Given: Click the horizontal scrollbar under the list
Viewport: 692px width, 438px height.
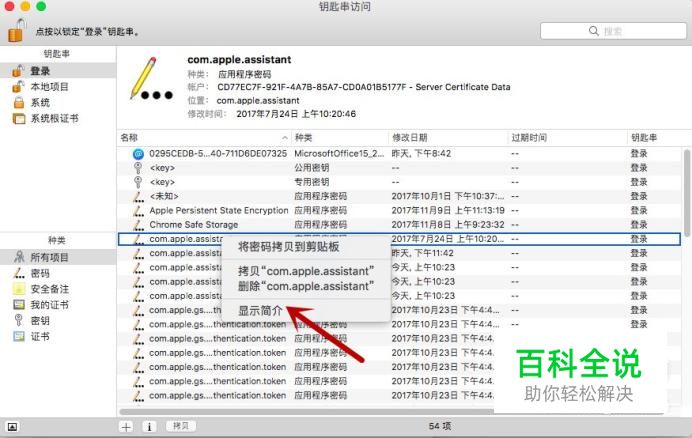Looking at the screenshot, I should (x=307, y=412).
